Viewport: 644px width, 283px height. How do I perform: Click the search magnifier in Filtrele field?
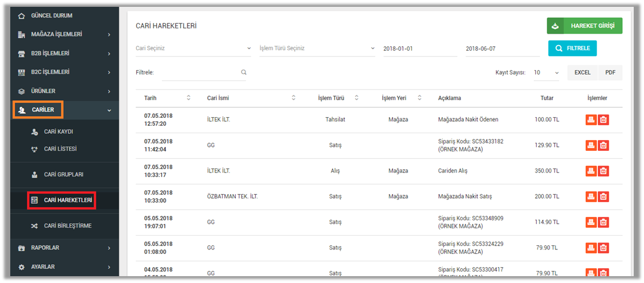[x=243, y=72]
